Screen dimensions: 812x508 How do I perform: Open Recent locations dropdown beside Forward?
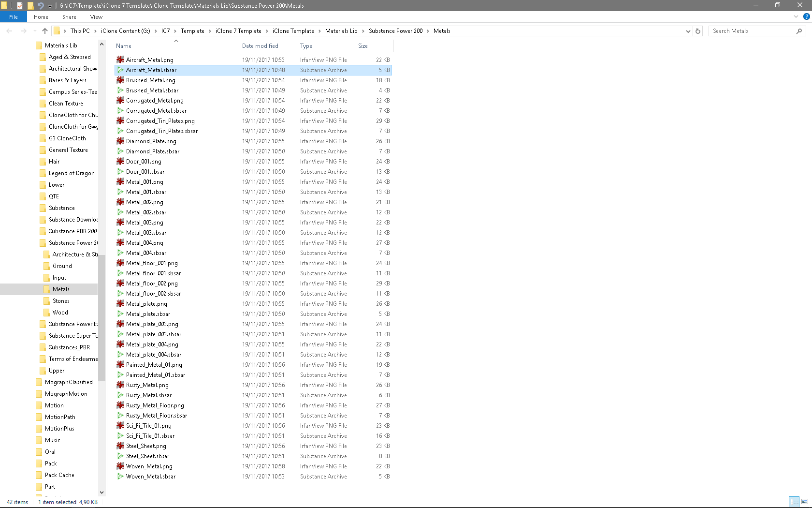pyautogui.click(x=35, y=31)
